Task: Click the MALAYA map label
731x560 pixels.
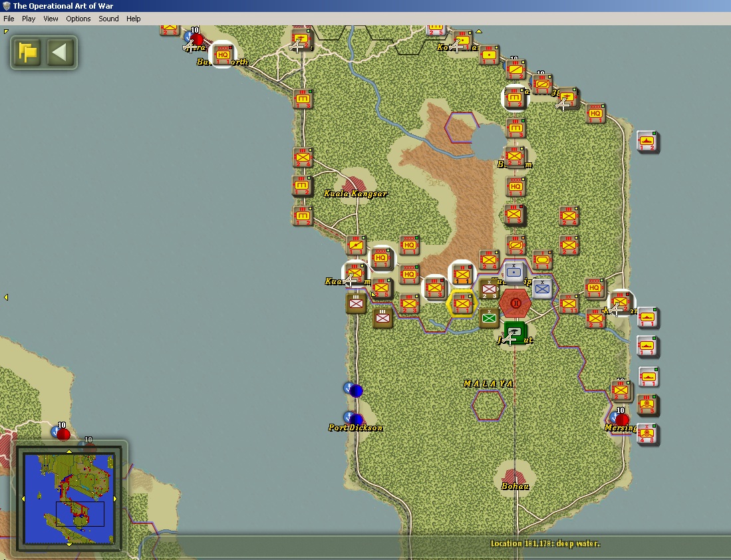Action: [x=488, y=383]
